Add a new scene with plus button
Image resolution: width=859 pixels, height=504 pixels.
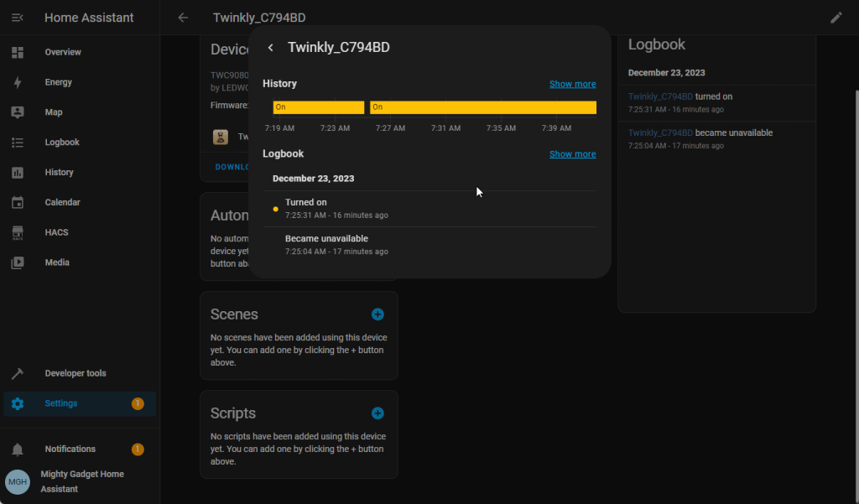(377, 314)
